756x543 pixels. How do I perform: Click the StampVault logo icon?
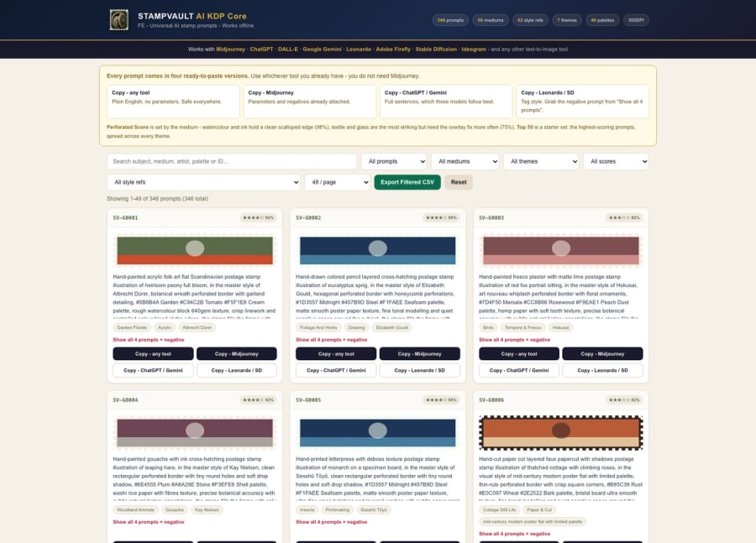118,20
